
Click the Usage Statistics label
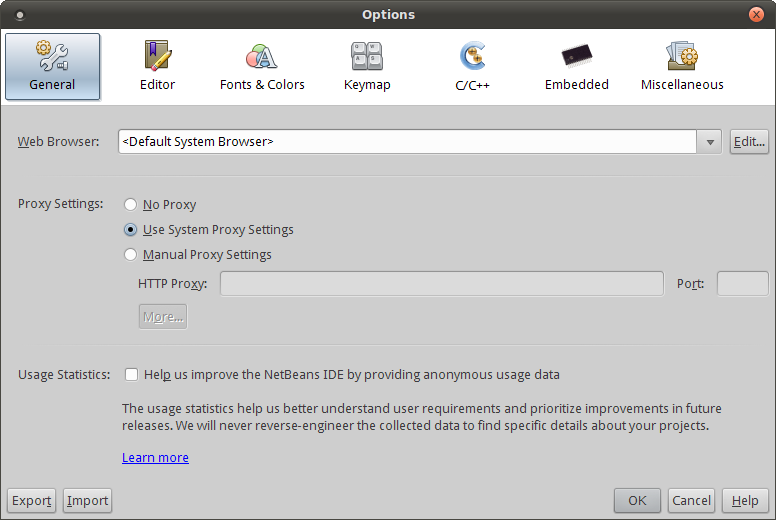[x=64, y=375]
